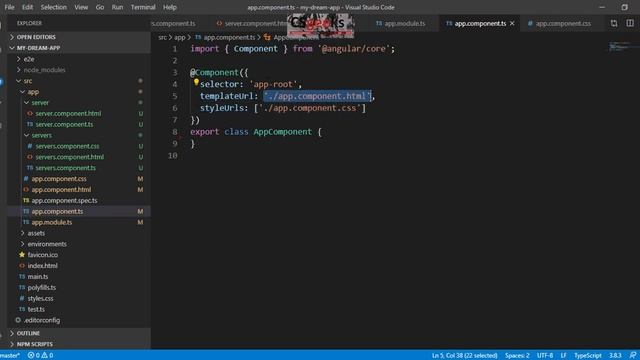This screenshot has height=360, width=640.
Task: Open servers.component.css in the explorer
Action: click(x=79, y=146)
